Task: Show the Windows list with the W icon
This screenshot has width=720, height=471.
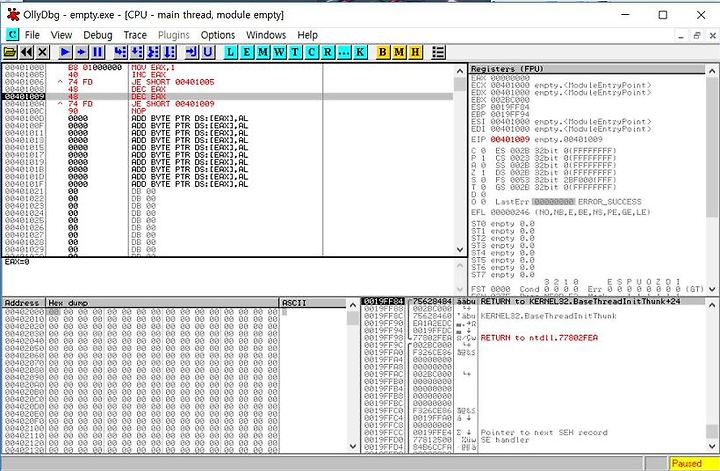Action: tap(279, 52)
